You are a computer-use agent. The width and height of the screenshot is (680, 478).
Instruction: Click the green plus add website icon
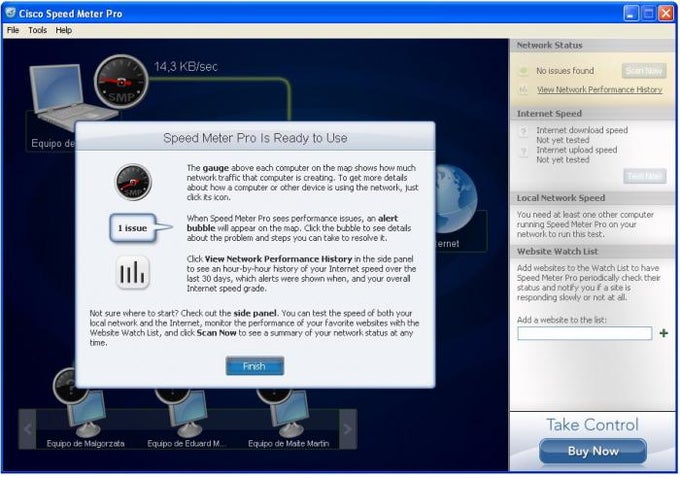pyautogui.click(x=664, y=333)
